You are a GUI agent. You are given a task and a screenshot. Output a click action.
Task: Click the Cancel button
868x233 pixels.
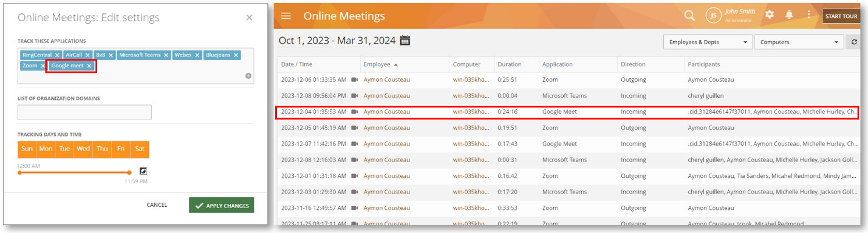(x=157, y=205)
